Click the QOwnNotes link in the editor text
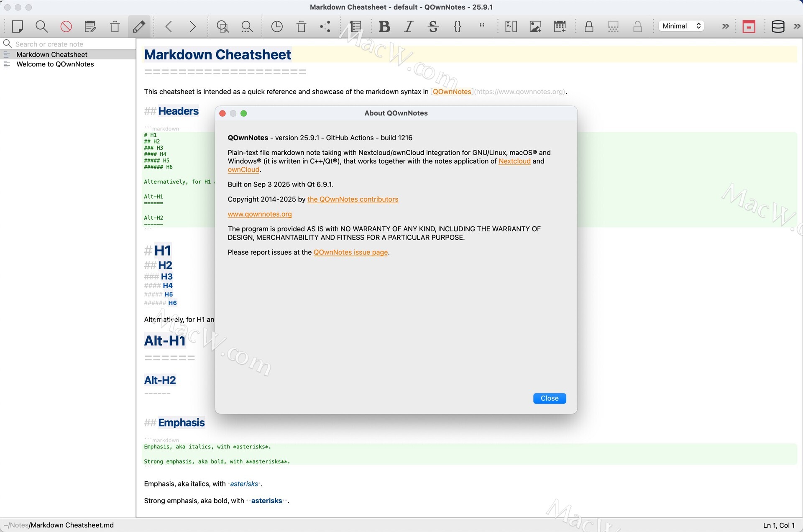The width and height of the screenshot is (803, 532). pyautogui.click(x=452, y=92)
